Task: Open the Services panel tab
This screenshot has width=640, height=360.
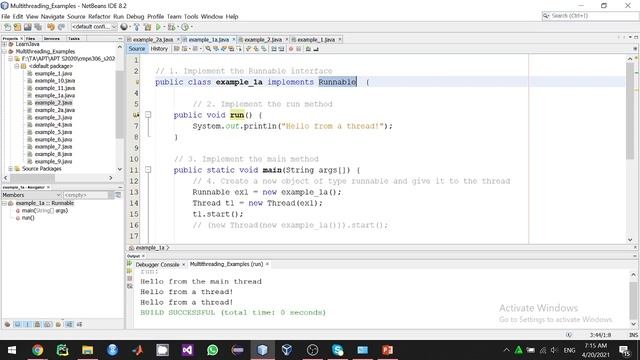Action: click(51, 38)
